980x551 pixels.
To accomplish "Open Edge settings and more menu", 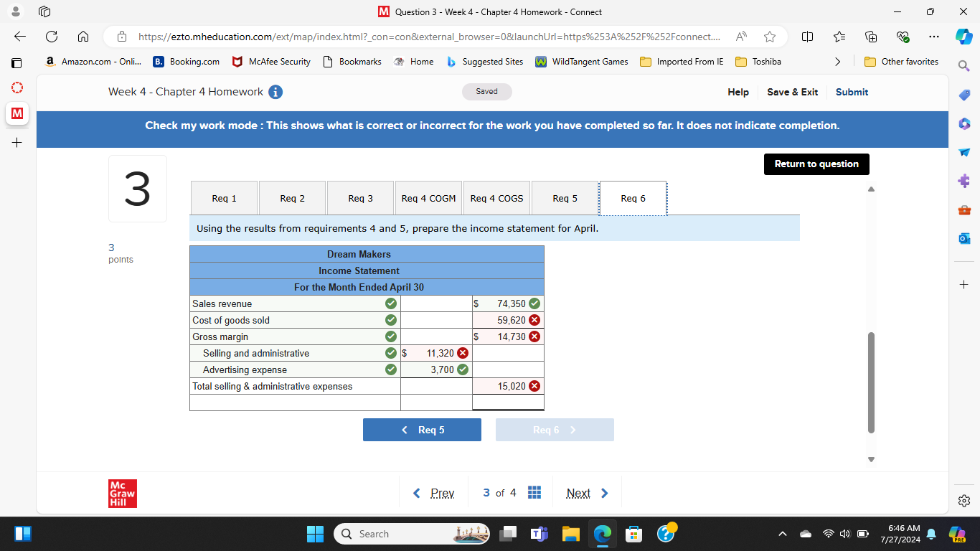I will [x=934, y=37].
